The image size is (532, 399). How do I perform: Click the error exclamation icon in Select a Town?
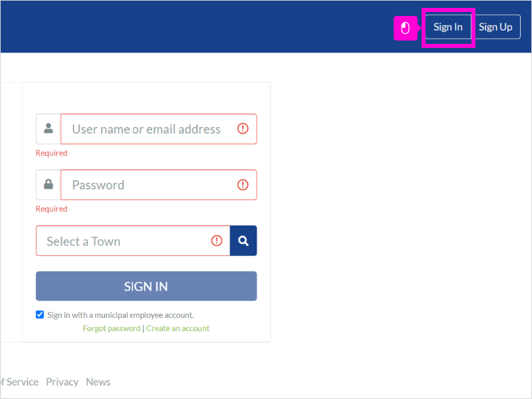[x=217, y=241]
